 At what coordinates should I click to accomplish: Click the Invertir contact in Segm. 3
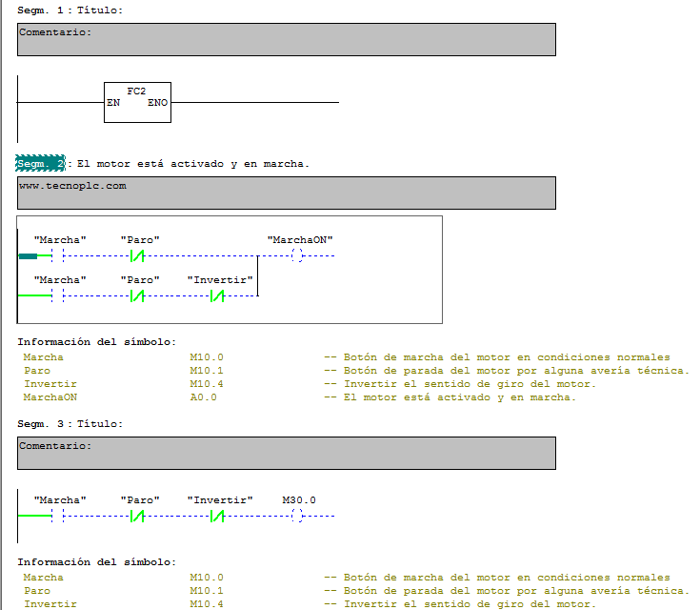tap(217, 516)
